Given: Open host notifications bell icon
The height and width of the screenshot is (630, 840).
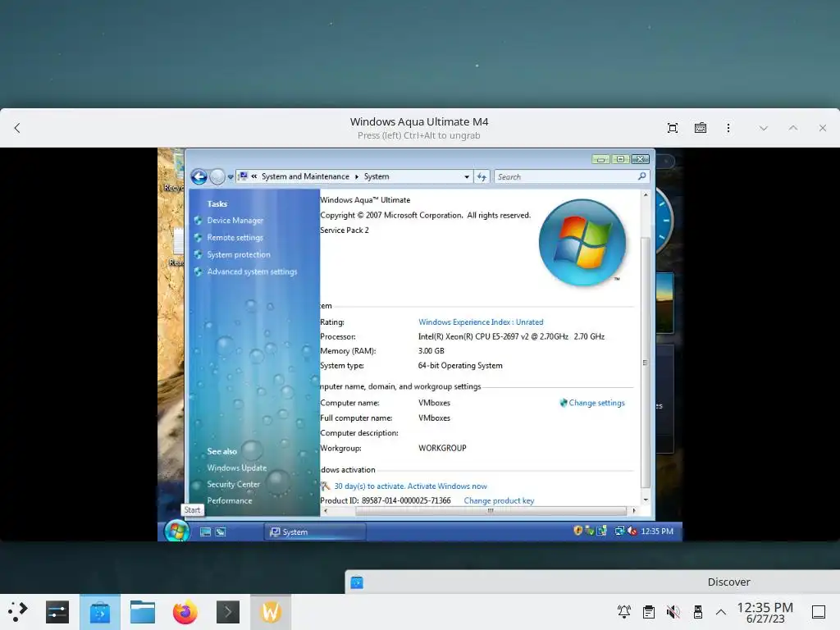Looking at the screenshot, I should (623, 612).
